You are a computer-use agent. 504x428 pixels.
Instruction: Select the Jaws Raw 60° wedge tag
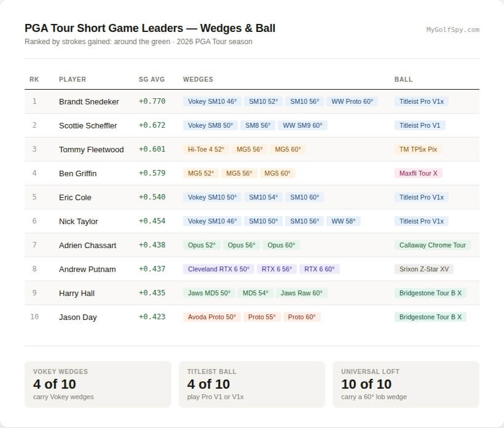point(302,293)
